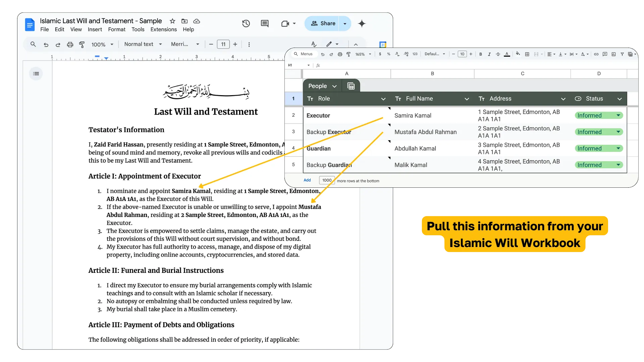Insert a comment in Sheets toolbar
Screen dimensions: 644x362
[x=605, y=54]
